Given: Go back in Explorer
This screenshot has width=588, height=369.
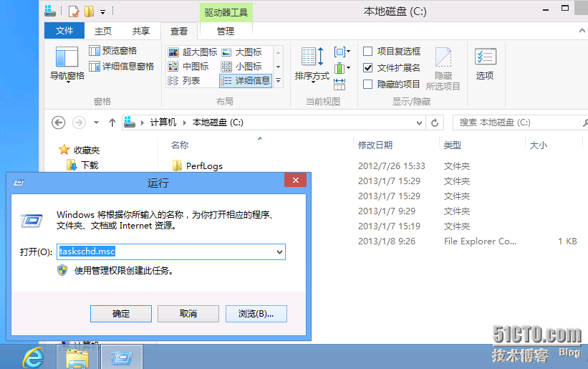Looking at the screenshot, I should pyautogui.click(x=58, y=123).
